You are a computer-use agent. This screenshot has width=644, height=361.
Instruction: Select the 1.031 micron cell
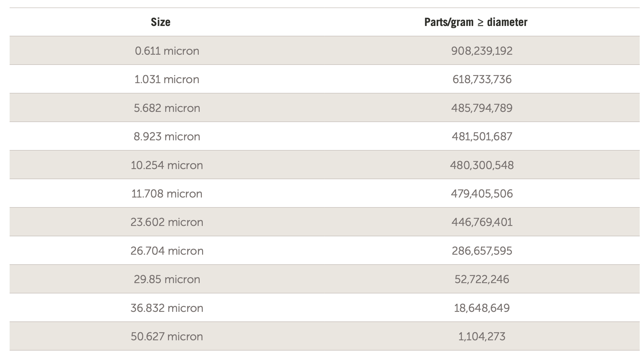[x=167, y=79]
